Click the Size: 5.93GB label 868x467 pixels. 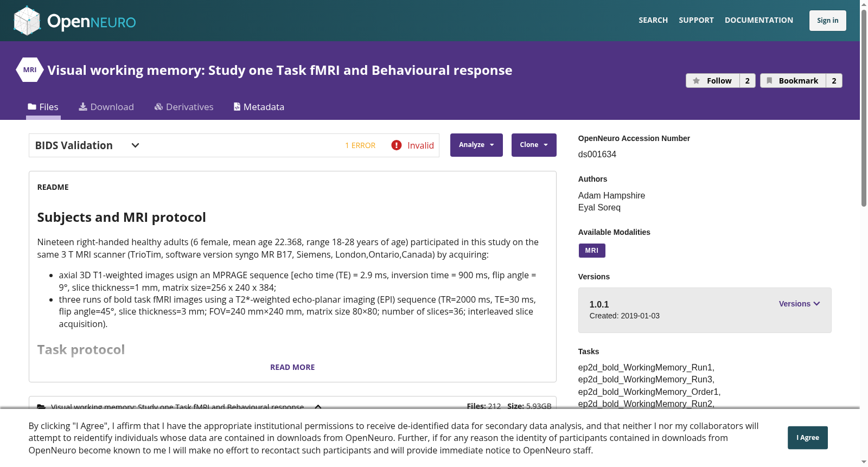529,406
